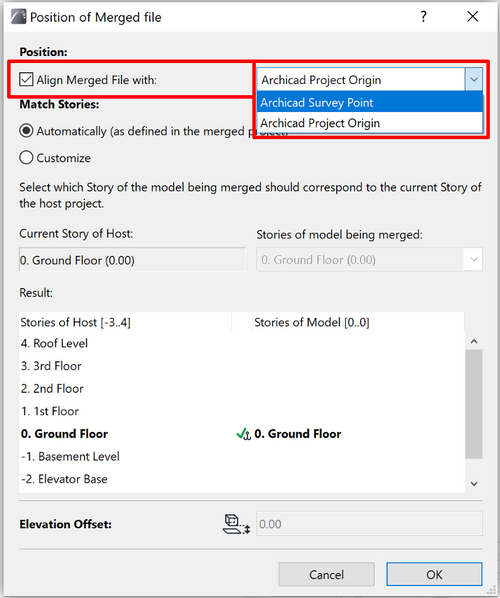Click the stories list vertical scrollbar thumb
This screenshot has height=598, width=500.
[474, 404]
